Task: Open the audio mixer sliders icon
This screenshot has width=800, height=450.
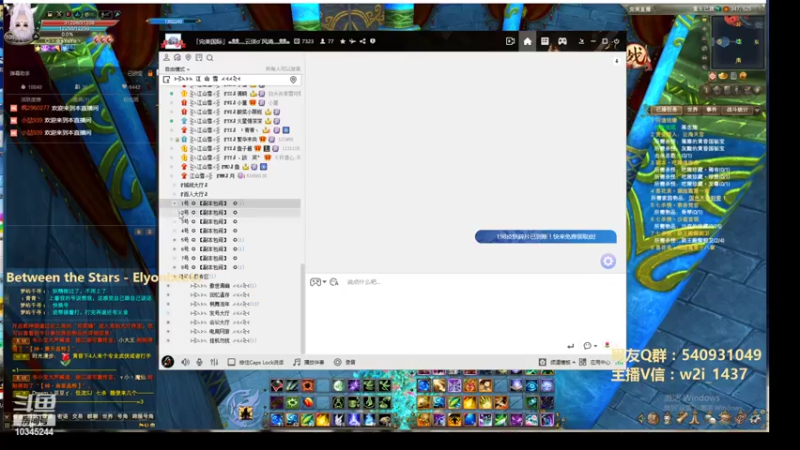Action: coord(214,362)
